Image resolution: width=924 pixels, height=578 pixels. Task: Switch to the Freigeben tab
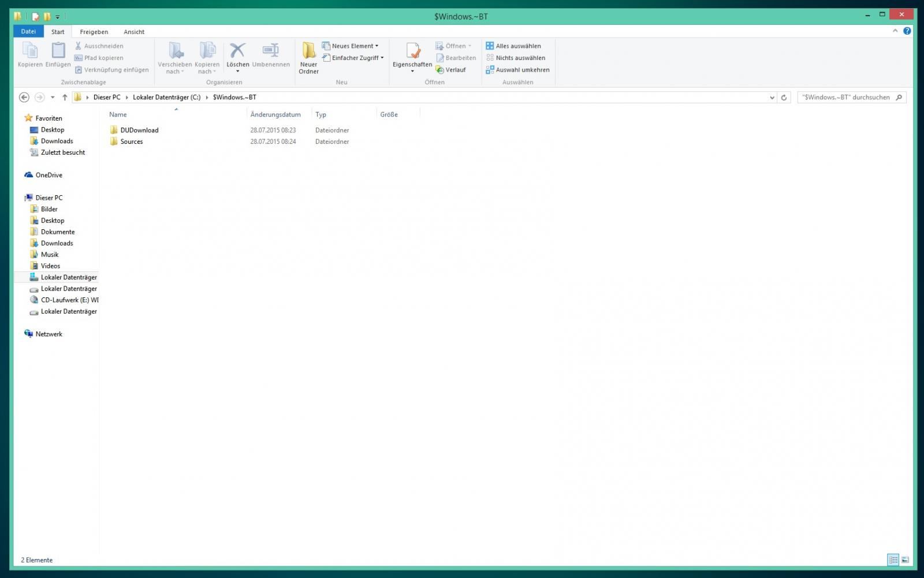[x=94, y=32]
